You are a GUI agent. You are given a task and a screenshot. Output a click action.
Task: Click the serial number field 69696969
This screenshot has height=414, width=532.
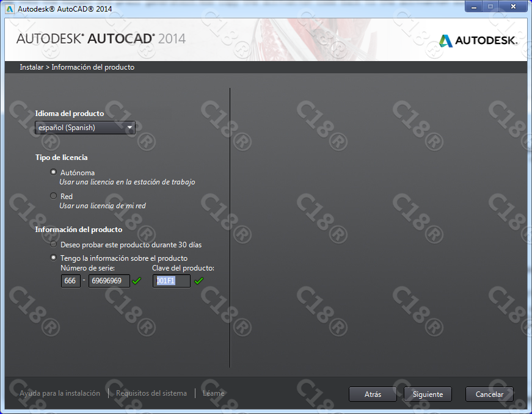pyautogui.click(x=109, y=281)
